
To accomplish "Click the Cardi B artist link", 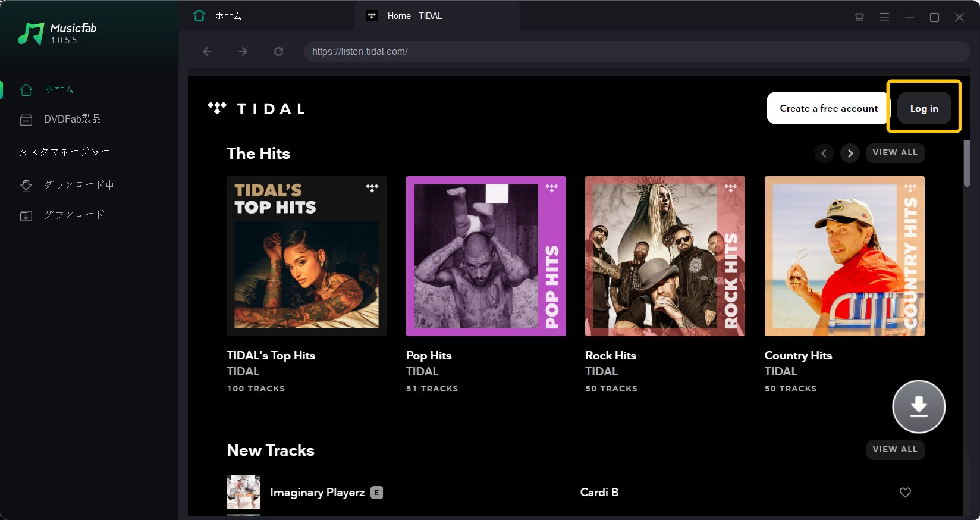I will click(599, 493).
